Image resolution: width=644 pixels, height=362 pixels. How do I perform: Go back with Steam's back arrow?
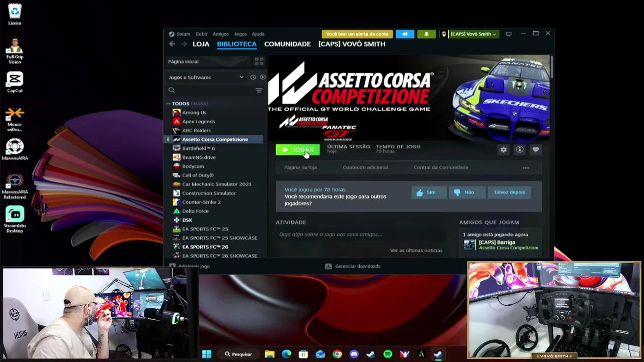172,44
